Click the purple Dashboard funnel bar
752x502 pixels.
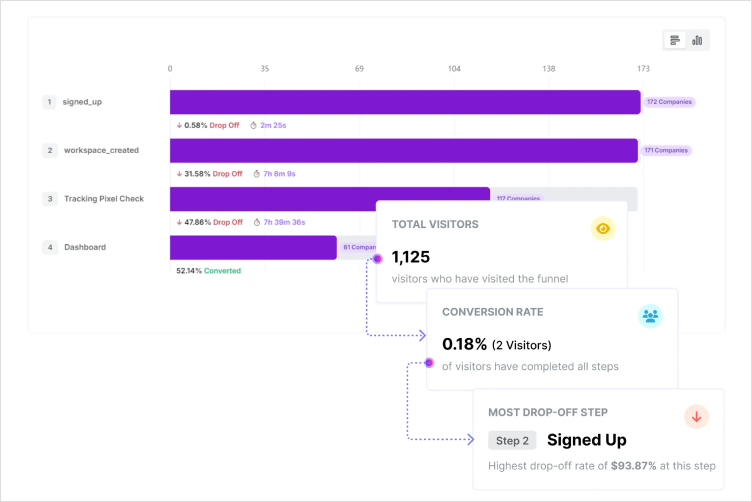coord(252,247)
